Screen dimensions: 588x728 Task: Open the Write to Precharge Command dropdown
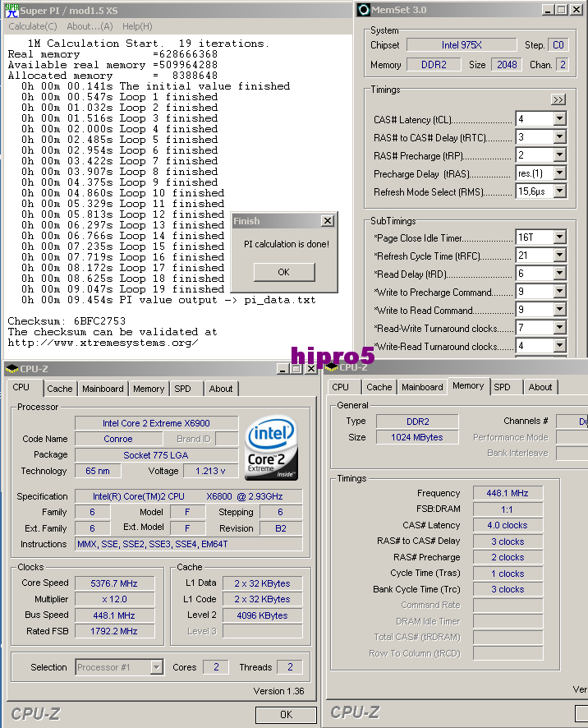560,292
